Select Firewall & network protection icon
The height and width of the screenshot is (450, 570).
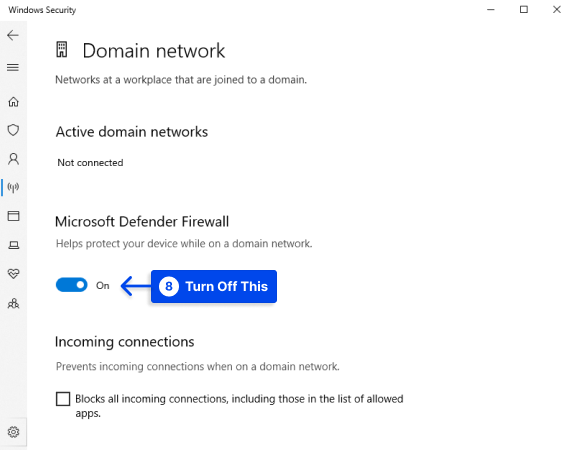tap(13, 188)
